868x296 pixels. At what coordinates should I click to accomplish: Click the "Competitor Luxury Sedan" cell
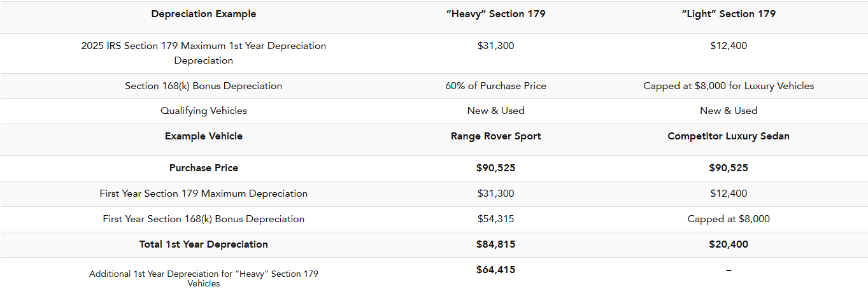pos(728,136)
